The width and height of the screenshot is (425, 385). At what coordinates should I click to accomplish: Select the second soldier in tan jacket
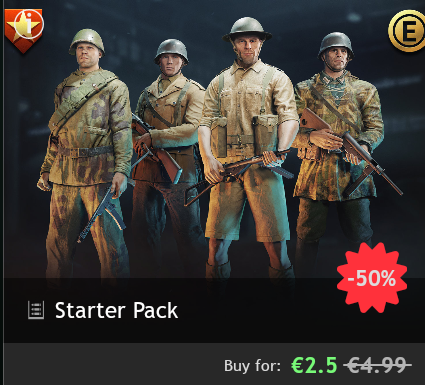pos(167,150)
